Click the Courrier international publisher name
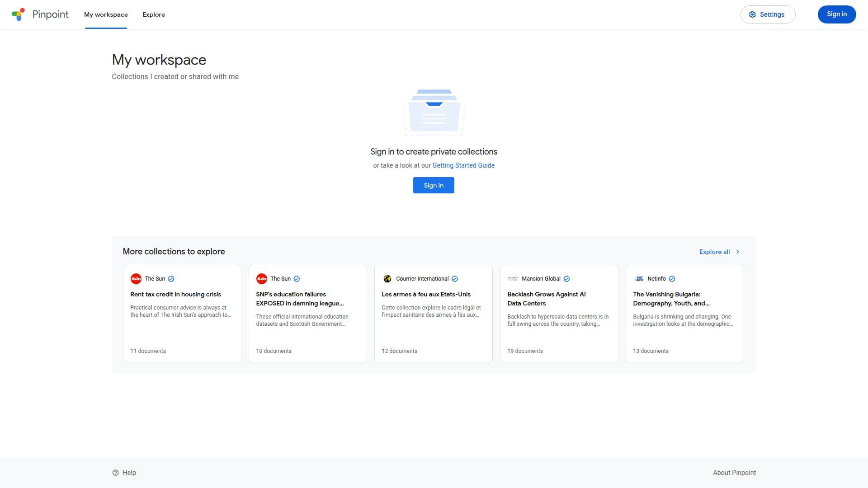 (x=422, y=279)
